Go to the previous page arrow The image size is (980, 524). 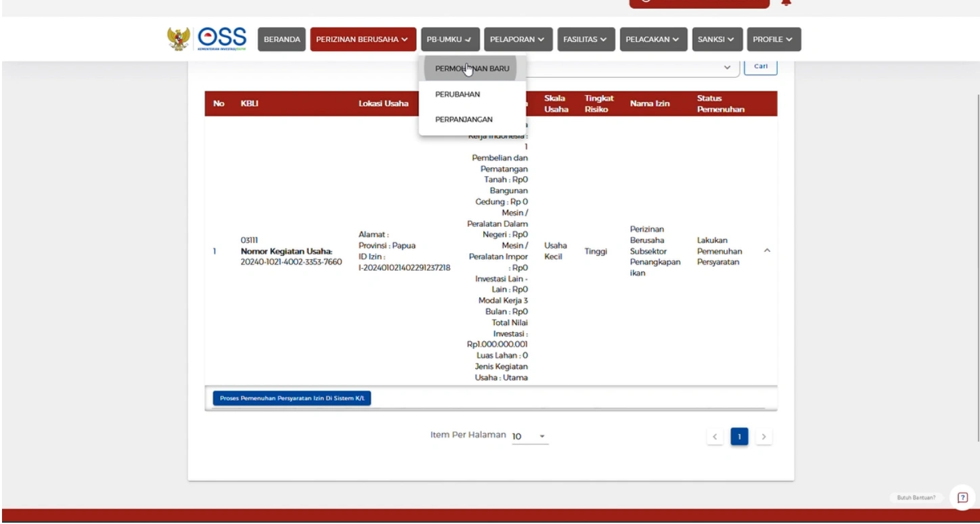715,437
